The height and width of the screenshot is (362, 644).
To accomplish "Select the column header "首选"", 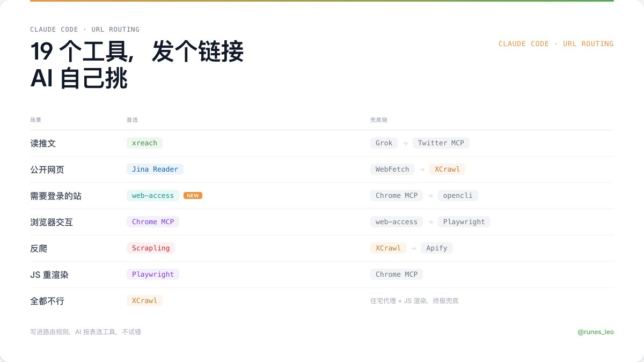I will pyautogui.click(x=132, y=120).
